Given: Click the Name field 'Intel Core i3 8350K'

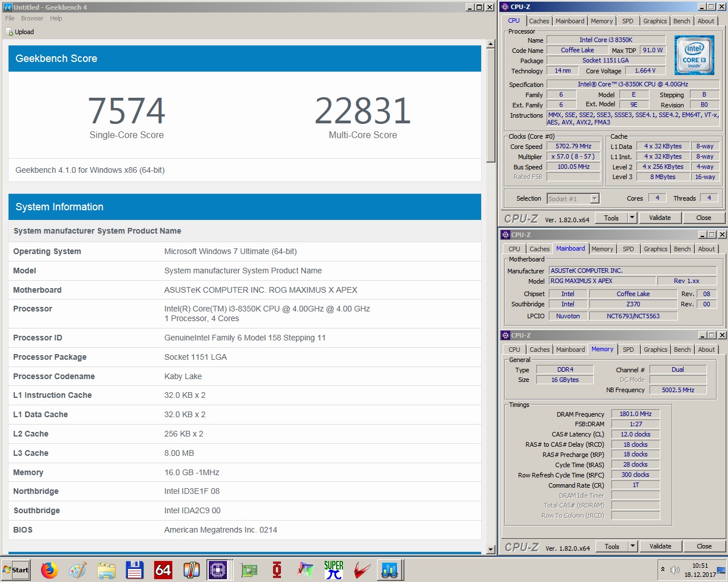Looking at the screenshot, I should tap(606, 40).
